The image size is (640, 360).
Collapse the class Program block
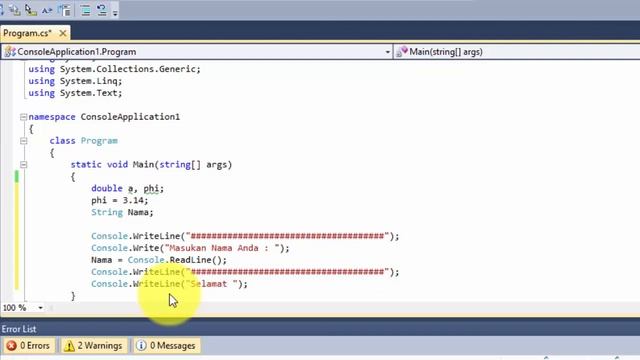23,141
